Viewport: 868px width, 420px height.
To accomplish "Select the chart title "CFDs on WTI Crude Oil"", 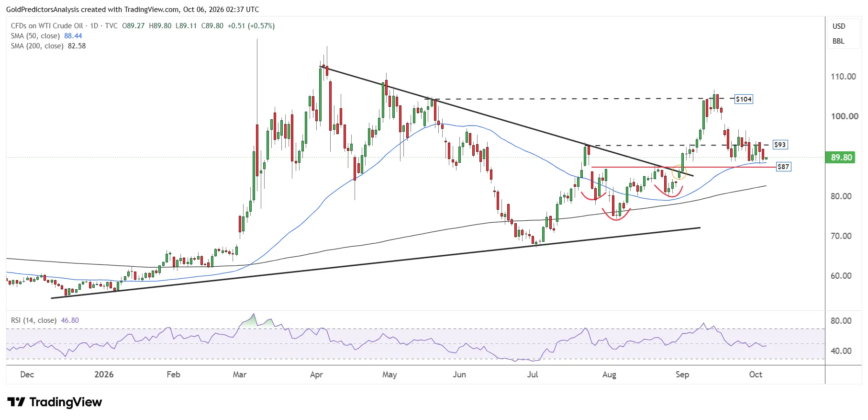I will click(x=47, y=26).
